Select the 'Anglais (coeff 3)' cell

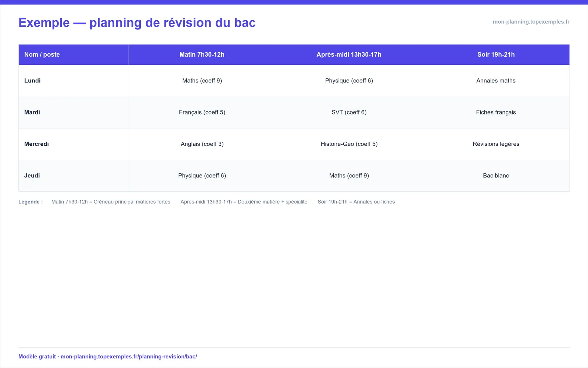tap(202, 144)
